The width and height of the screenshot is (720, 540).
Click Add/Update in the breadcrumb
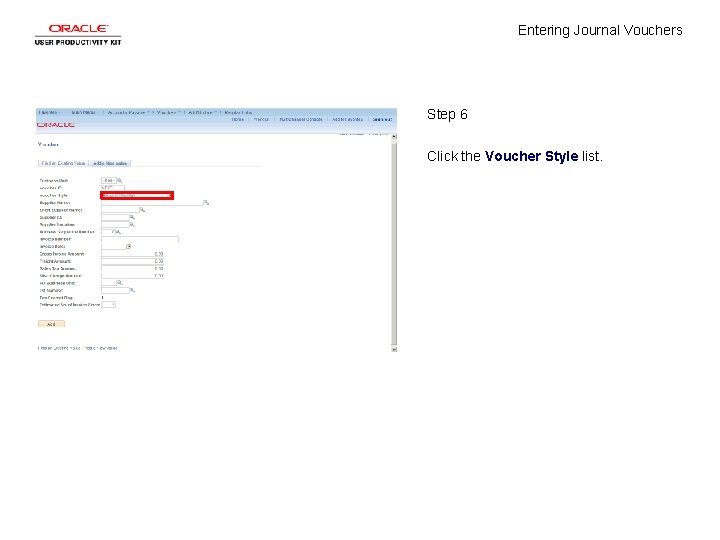pyautogui.click(x=202, y=112)
